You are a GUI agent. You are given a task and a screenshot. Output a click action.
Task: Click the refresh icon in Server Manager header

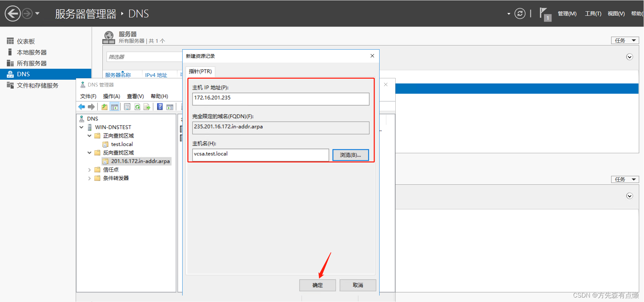(520, 14)
